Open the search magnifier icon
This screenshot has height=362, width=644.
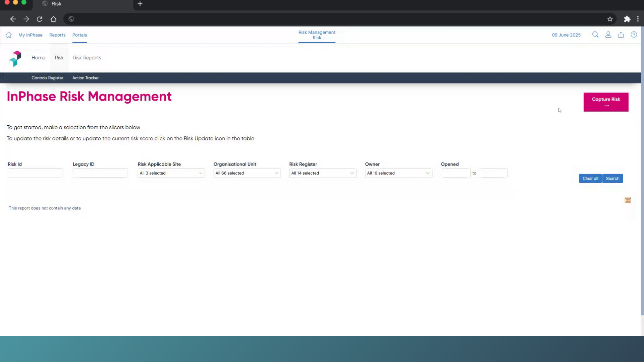pyautogui.click(x=595, y=35)
